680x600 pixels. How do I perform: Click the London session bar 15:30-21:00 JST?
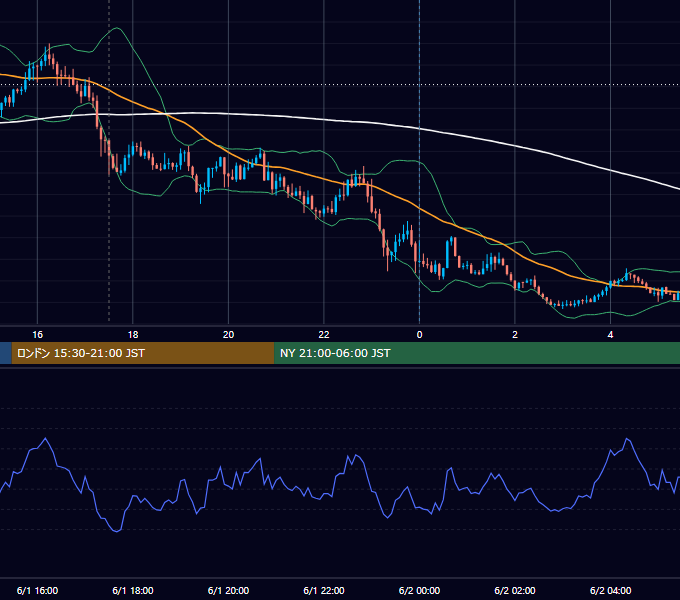click(x=143, y=353)
